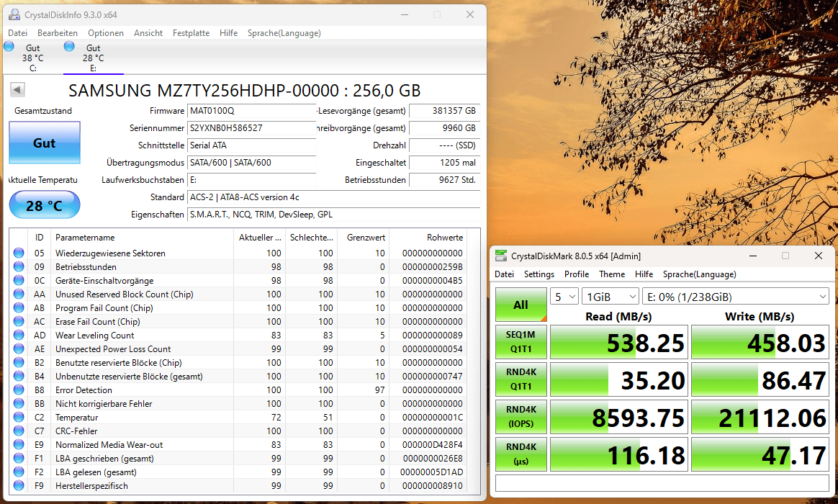Open test size dropdown showing 1GiB
Image resolution: width=838 pixels, height=504 pixels.
(611, 297)
